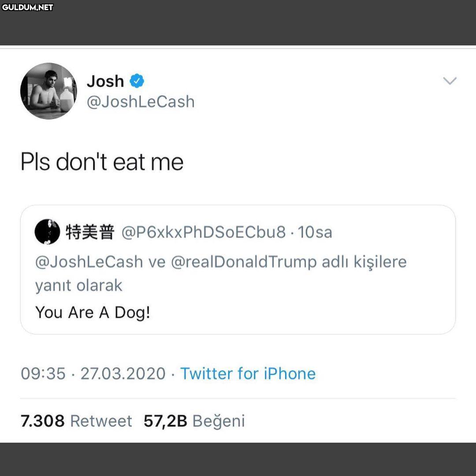
Task: Open the quoted tweet's round avatar
Action: [x=47, y=232]
